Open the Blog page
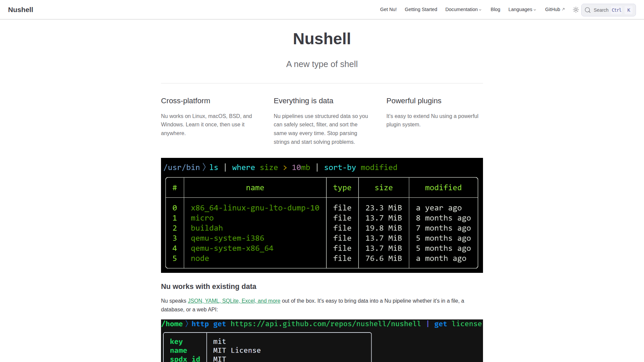The image size is (644, 362). pos(495,9)
